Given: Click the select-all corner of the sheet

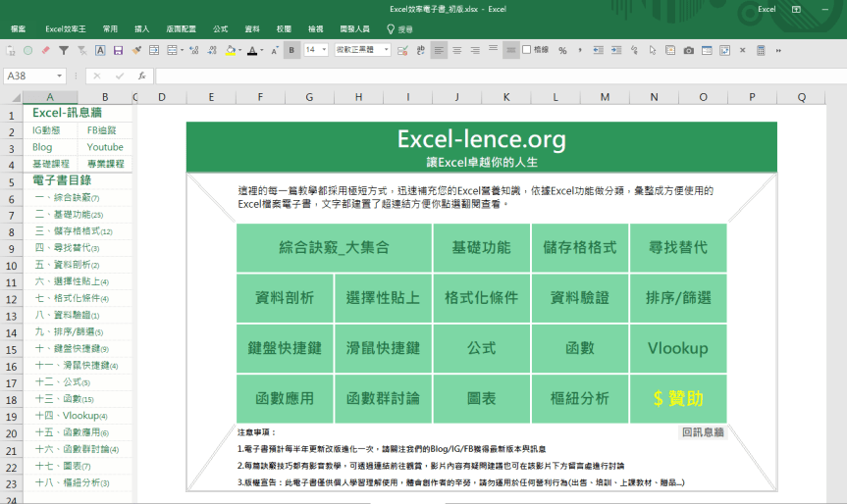Looking at the screenshot, I should tap(14, 97).
